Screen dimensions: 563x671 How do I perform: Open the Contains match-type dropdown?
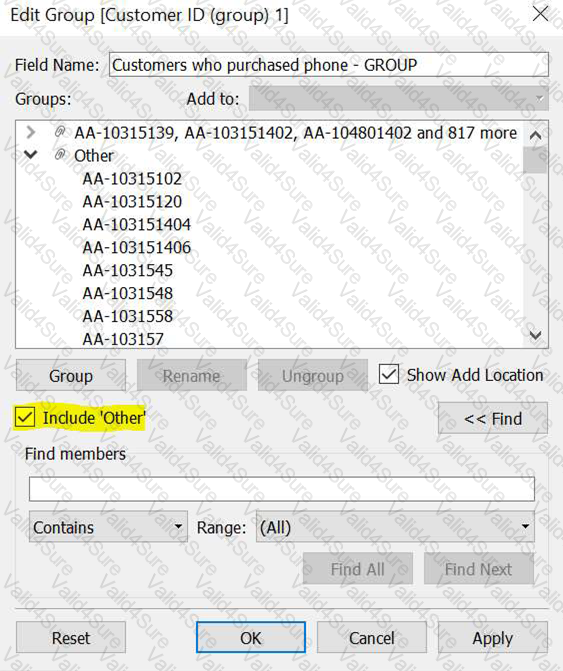coord(108,527)
